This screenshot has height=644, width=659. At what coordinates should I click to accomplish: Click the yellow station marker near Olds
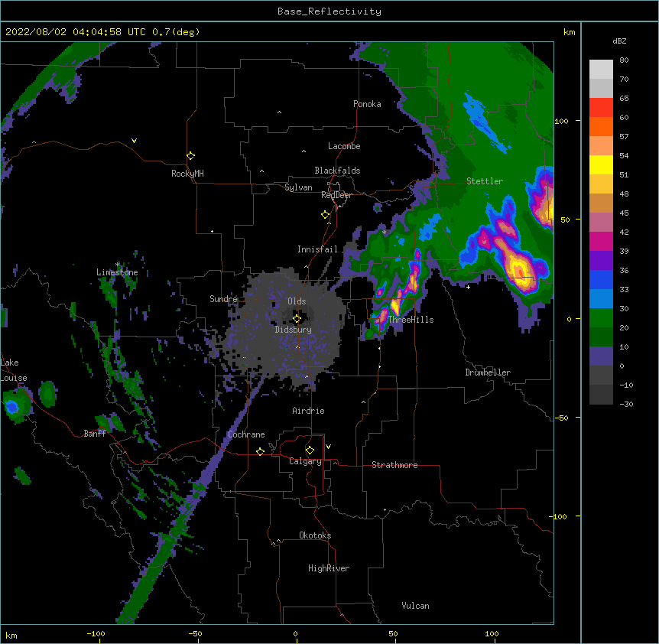[x=297, y=319]
